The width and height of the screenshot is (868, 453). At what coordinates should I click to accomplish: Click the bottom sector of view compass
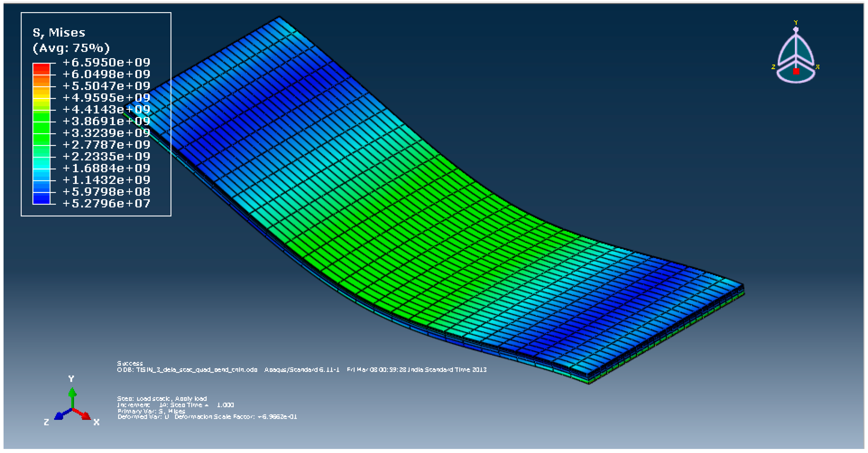795,78
